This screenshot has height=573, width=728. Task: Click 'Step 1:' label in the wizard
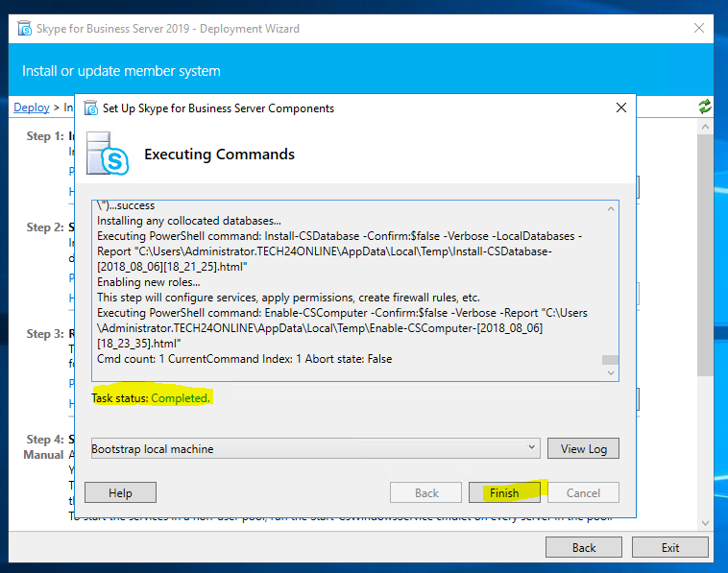pyautogui.click(x=45, y=136)
